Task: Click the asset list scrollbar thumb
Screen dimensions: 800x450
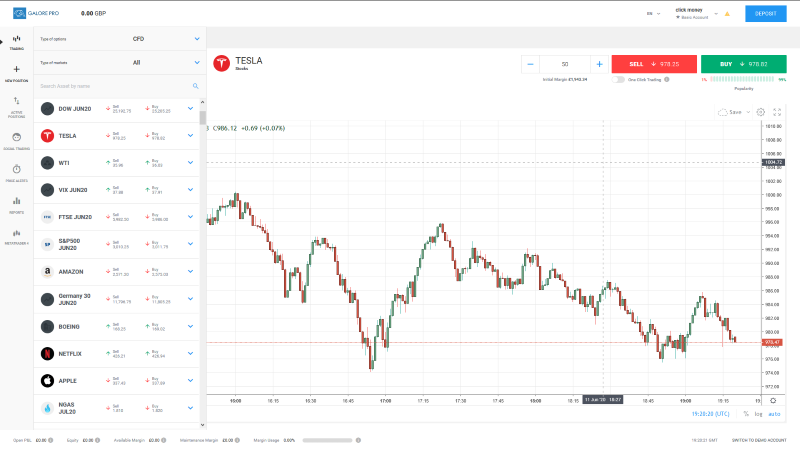Action: pos(203,118)
